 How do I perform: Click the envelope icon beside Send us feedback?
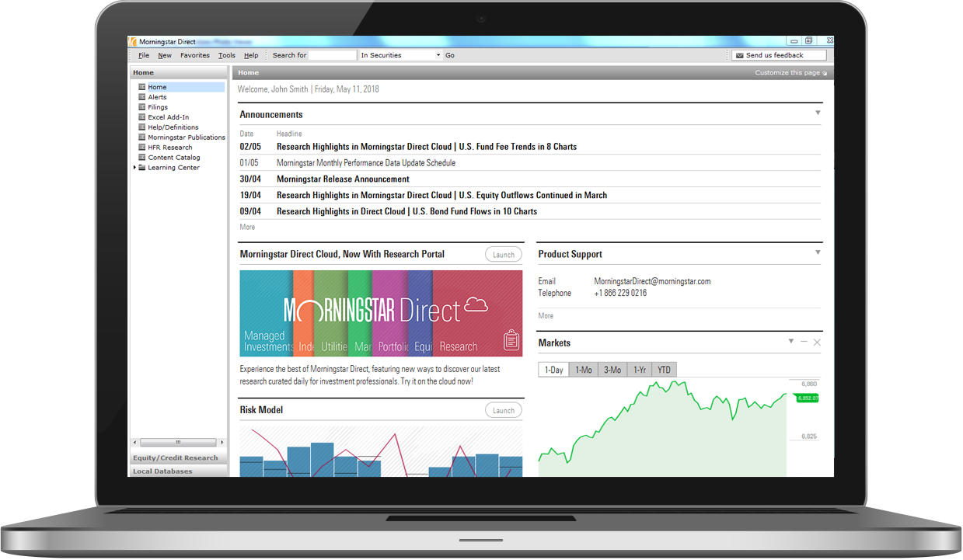coord(739,55)
